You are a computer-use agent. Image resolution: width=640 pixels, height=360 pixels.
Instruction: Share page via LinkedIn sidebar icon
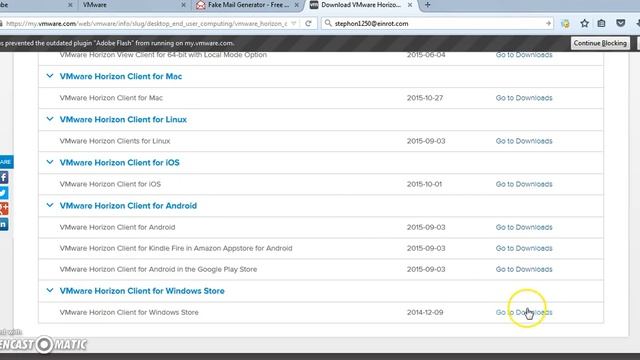pos(4,224)
